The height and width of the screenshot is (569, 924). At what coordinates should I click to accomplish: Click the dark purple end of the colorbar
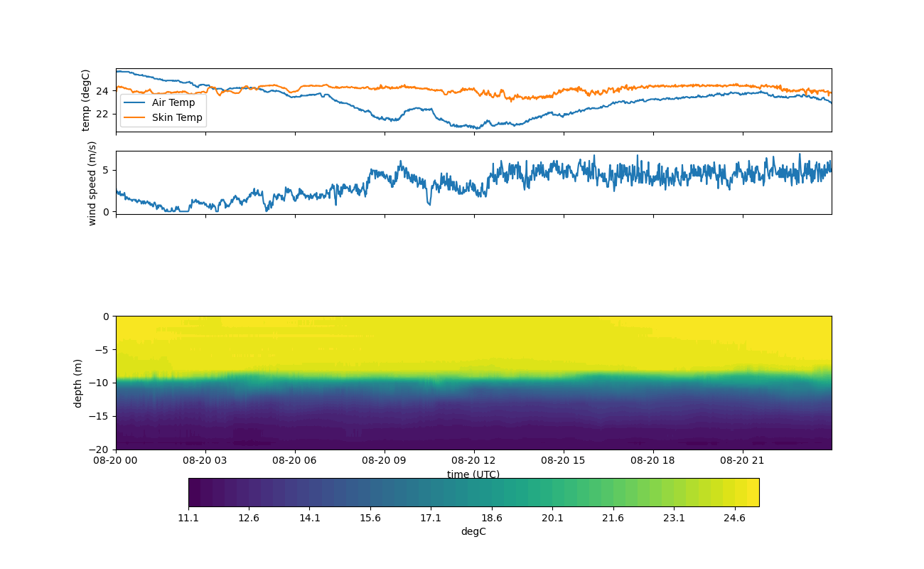[195, 492]
